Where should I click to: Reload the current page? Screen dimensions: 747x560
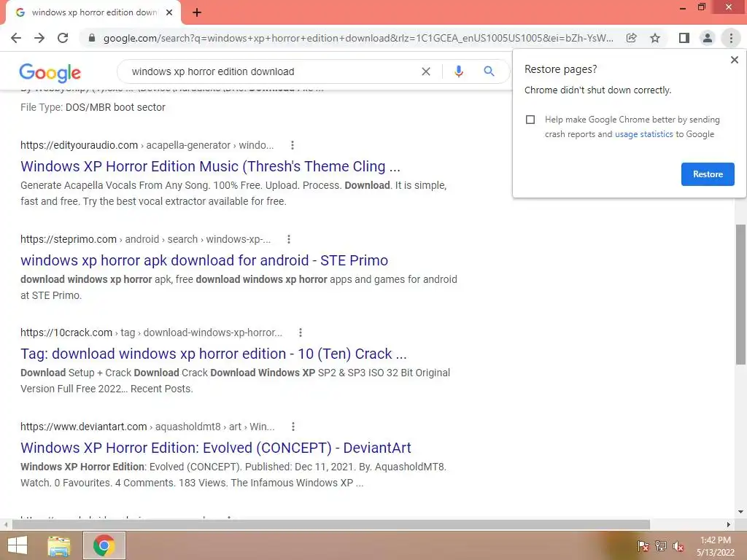(x=63, y=38)
